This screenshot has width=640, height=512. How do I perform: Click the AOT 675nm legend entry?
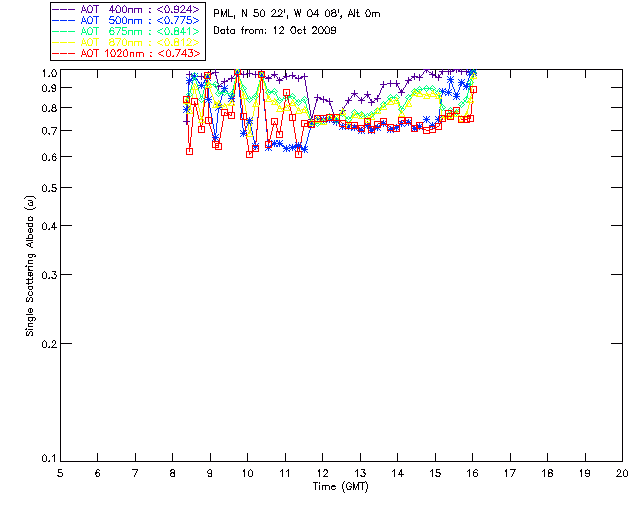coord(126,31)
